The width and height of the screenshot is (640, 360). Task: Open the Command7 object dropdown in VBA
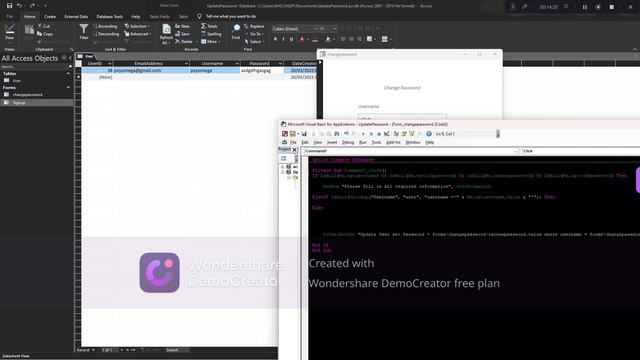coord(516,151)
